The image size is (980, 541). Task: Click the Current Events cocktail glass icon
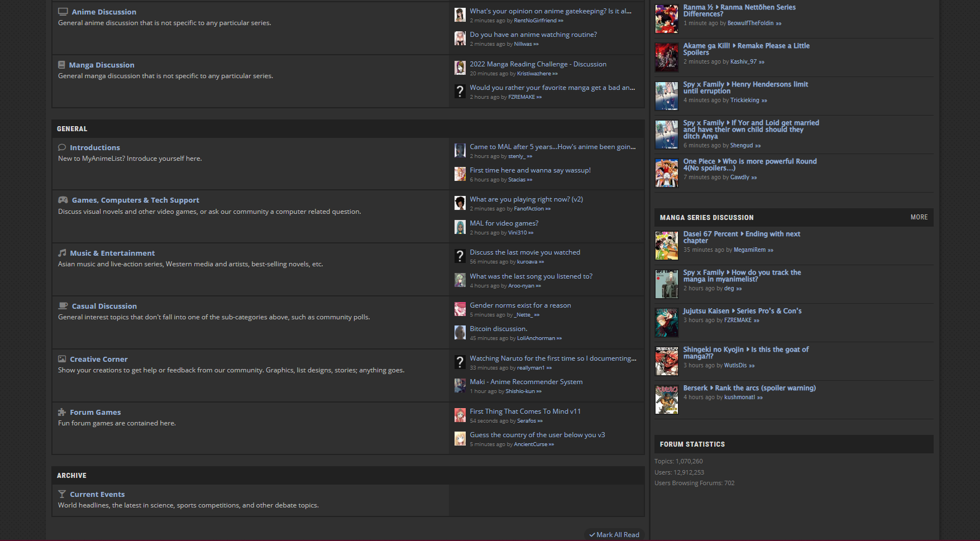coord(62,494)
